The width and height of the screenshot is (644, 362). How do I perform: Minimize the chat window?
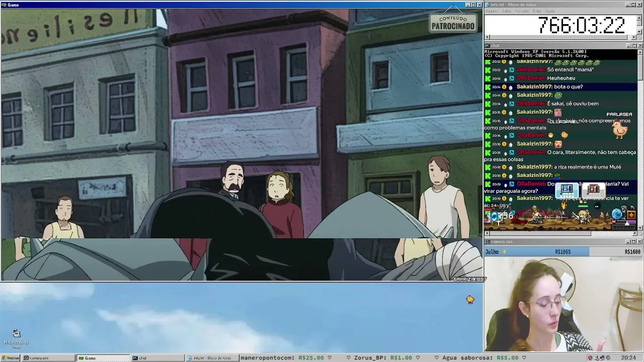[x=628, y=46]
